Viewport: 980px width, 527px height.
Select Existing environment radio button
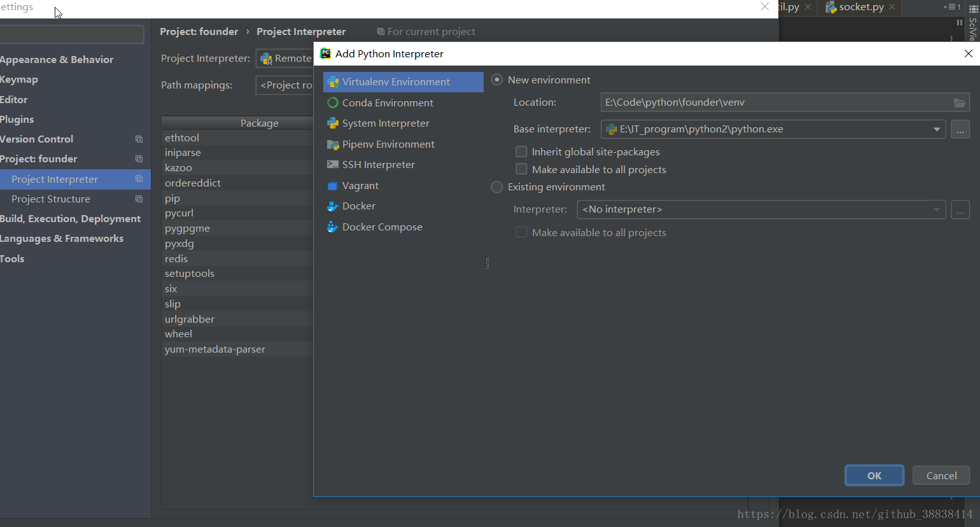[497, 187]
